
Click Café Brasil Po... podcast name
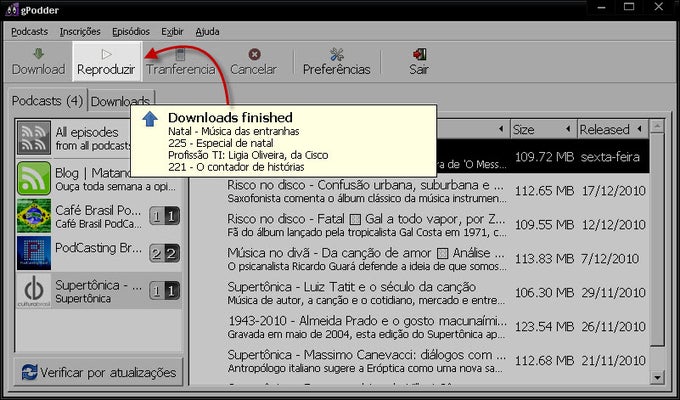[x=98, y=210]
